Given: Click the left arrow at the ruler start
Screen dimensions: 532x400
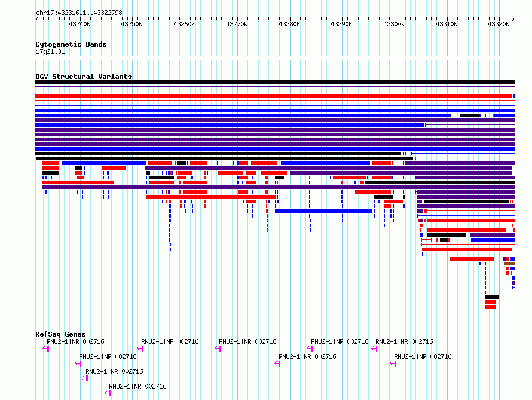Looking at the screenshot, I should tap(37, 19).
